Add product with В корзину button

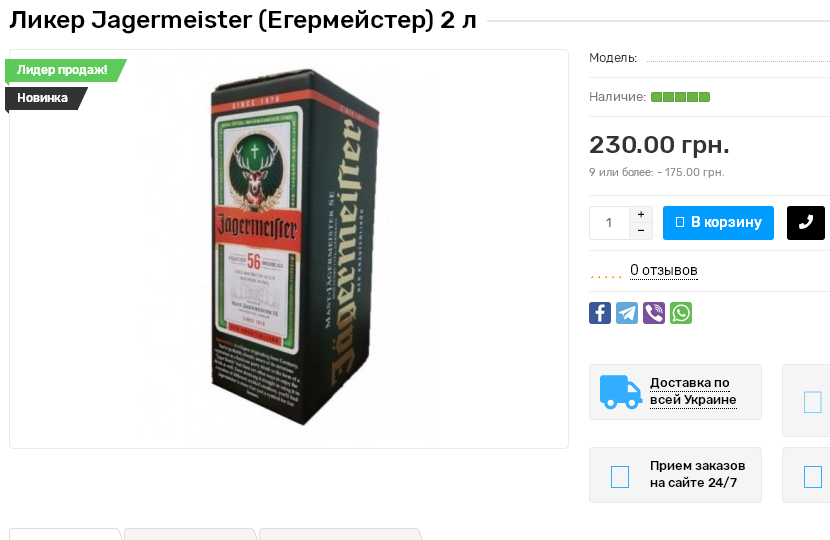[x=718, y=223]
